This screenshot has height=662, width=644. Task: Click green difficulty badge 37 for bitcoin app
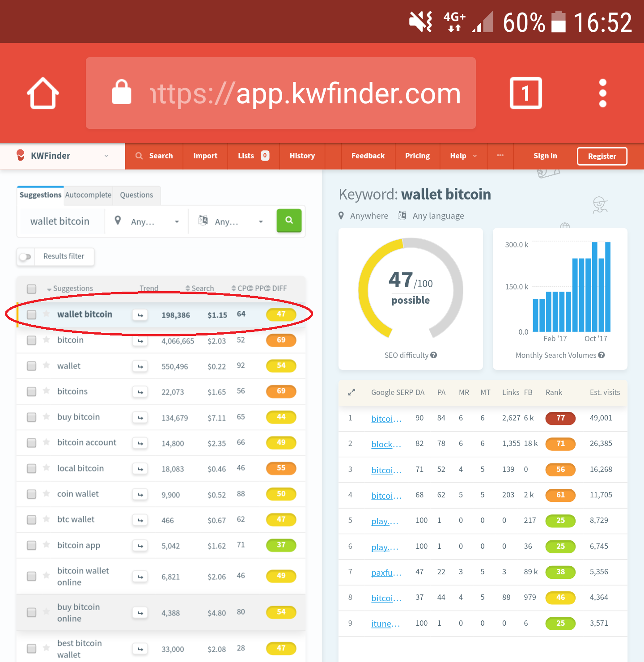281,545
